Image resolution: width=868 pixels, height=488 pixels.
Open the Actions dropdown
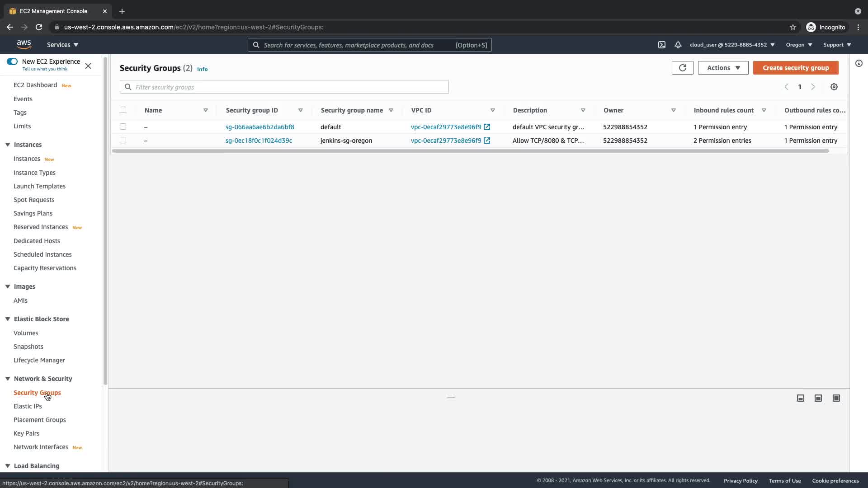(x=722, y=68)
